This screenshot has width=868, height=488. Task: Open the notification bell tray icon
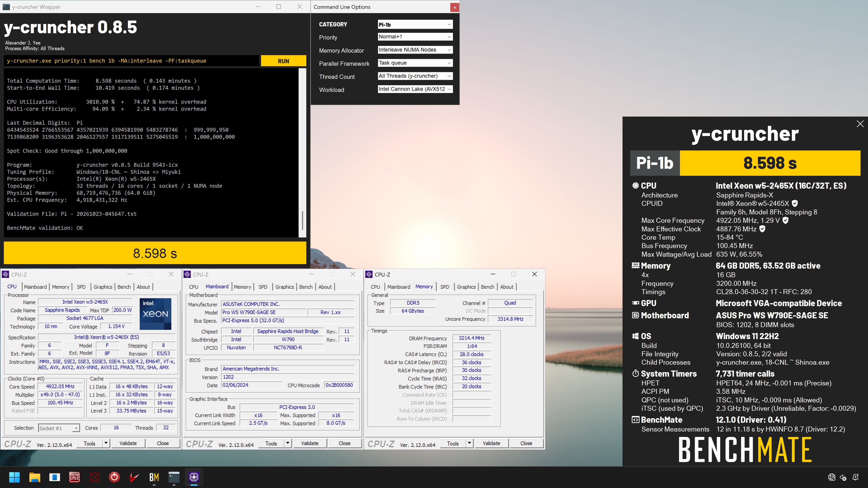(855, 477)
